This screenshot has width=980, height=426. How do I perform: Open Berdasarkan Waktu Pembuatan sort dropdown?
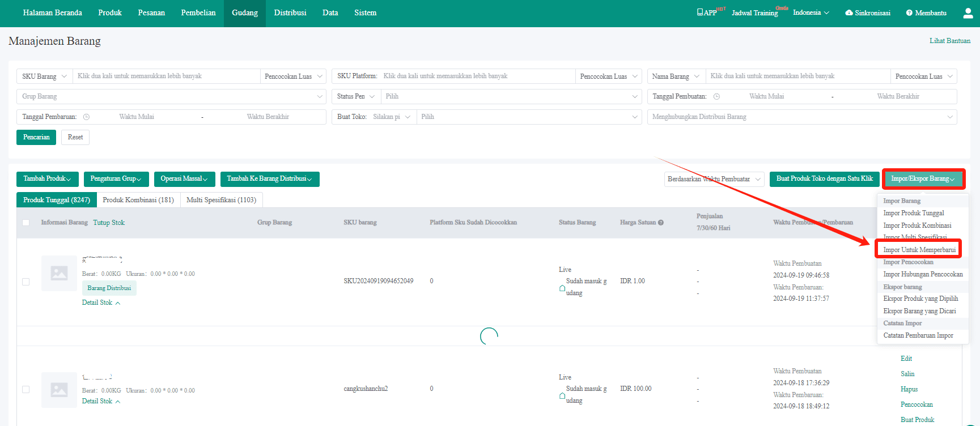714,179
